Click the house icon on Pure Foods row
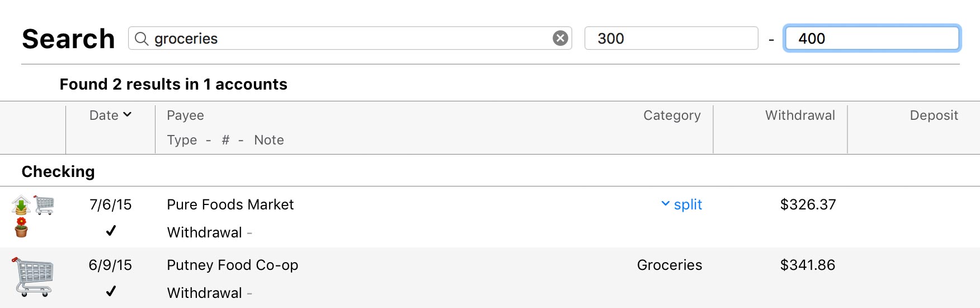980x308 pixels. coord(21,205)
